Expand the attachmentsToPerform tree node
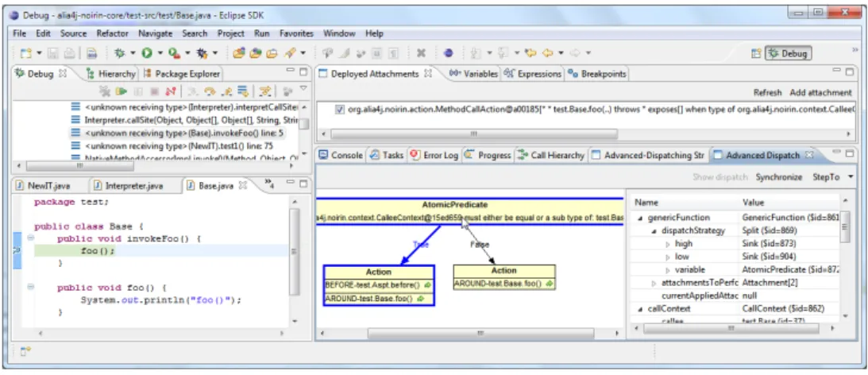 click(654, 283)
